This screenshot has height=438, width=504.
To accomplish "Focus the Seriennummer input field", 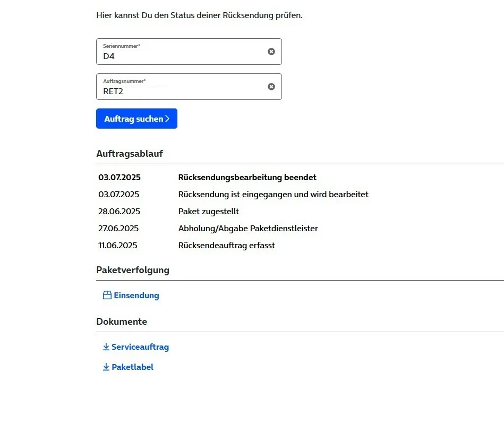I will (181, 55).
